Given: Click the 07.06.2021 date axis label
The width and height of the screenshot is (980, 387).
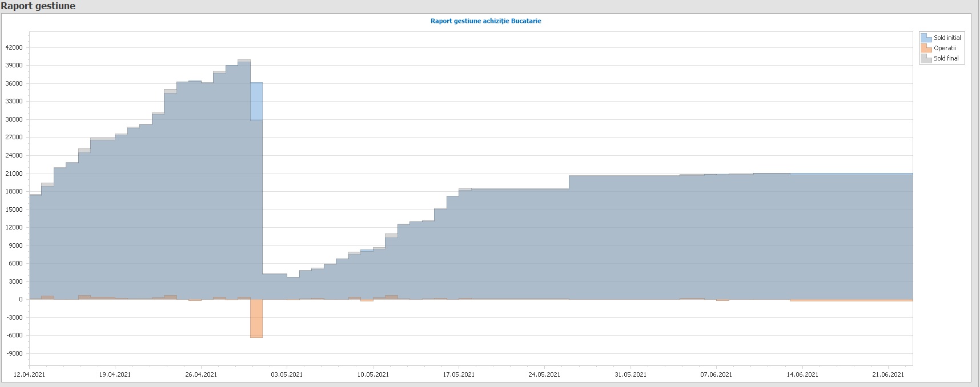Looking at the screenshot, I should tap(716, 374).
